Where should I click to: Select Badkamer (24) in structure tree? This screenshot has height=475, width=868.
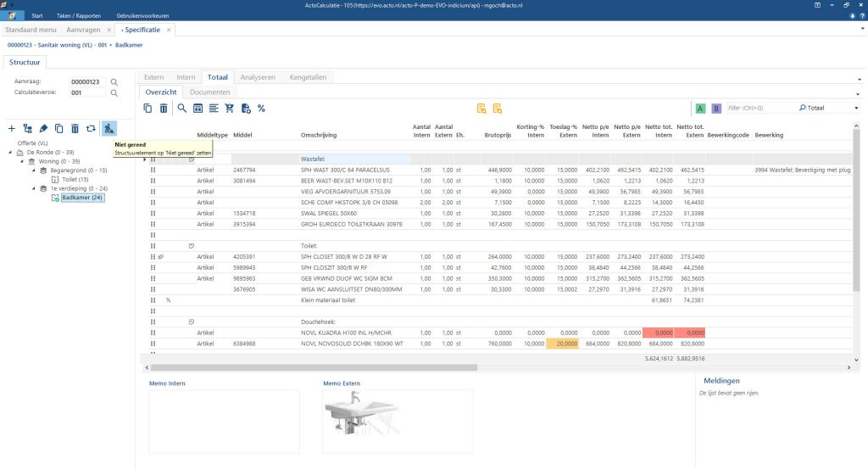[82, 198]
